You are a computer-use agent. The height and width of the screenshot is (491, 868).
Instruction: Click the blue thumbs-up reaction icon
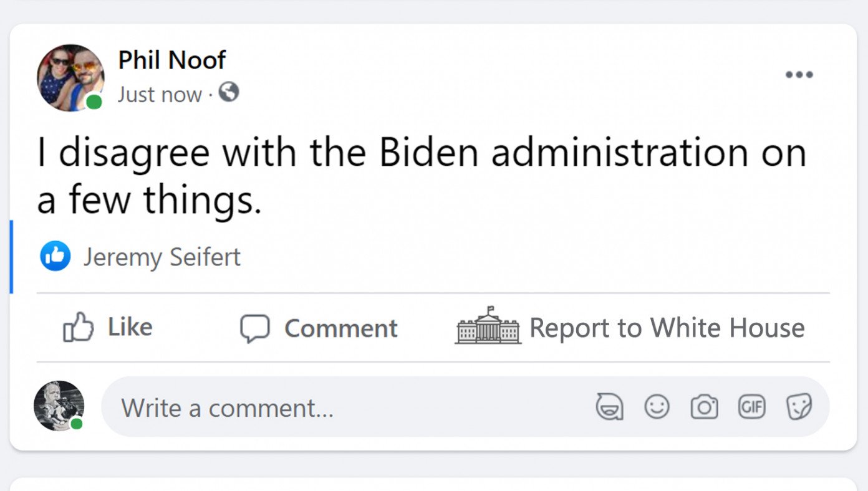click(x=55, y=256)
